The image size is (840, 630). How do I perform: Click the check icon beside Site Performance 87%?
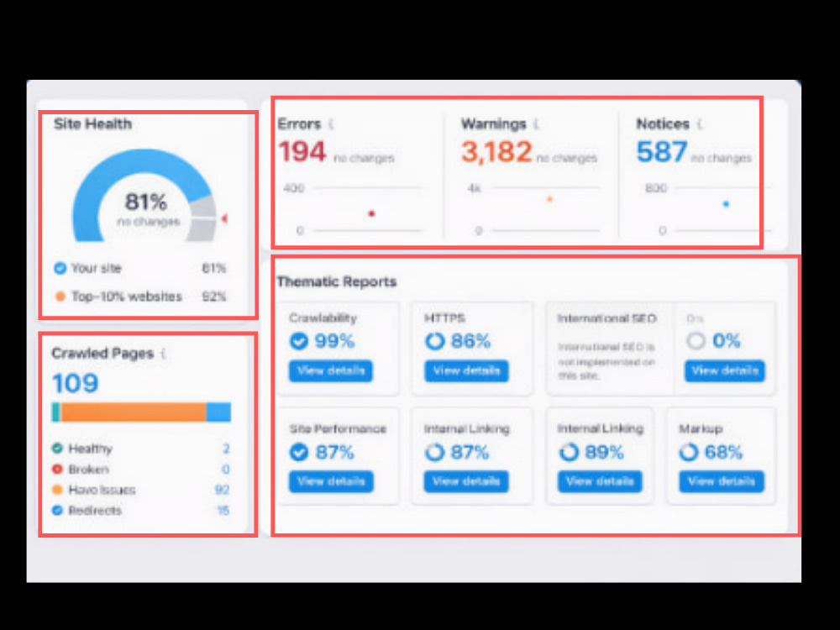tap(299, 452)
